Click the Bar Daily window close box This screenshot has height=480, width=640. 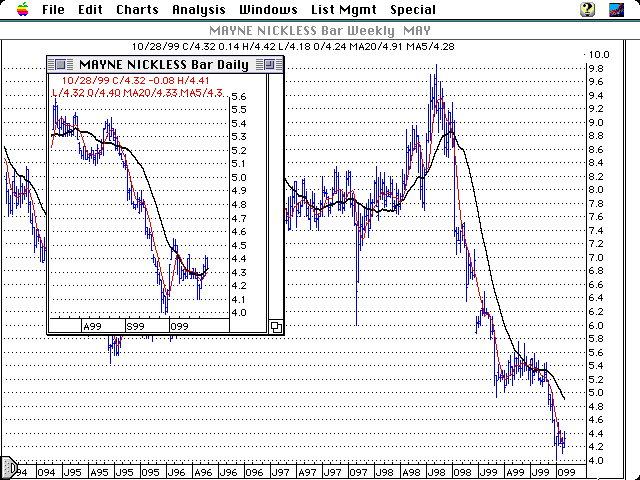(x=60, y=64)
